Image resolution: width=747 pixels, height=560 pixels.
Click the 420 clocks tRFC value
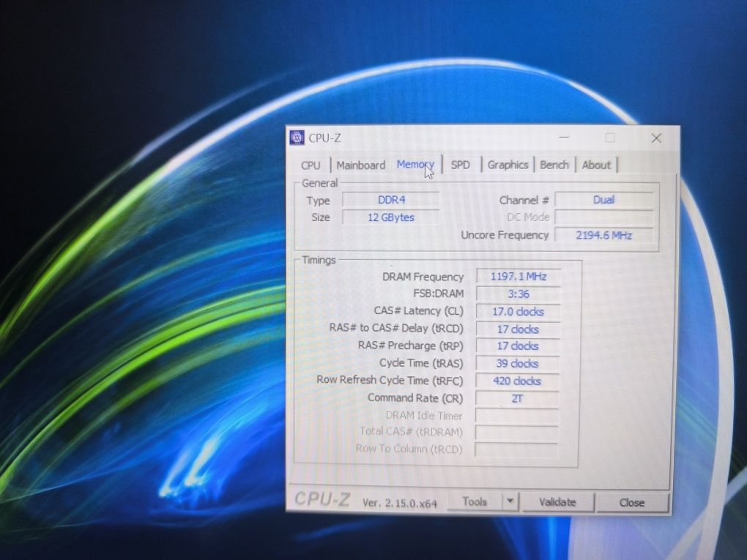(x=517, y=381)
